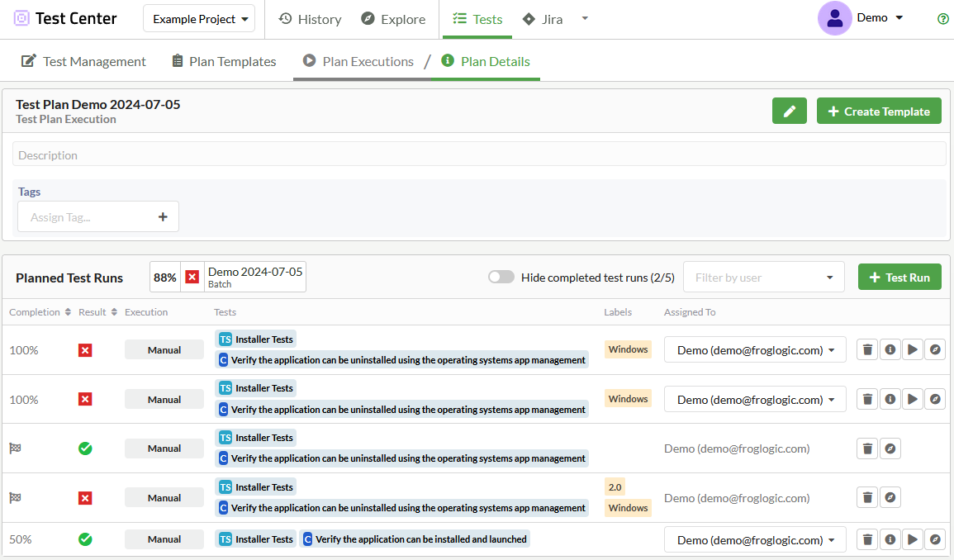Click the Demo user avatar
The image size is (954, 560).
pos(834,18)
